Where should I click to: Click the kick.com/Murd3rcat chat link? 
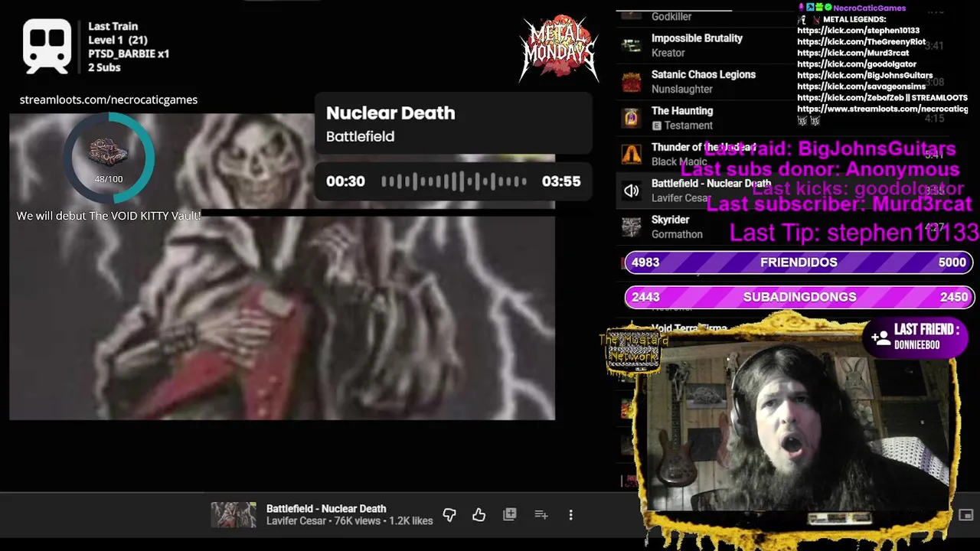(x=853, y=54)
